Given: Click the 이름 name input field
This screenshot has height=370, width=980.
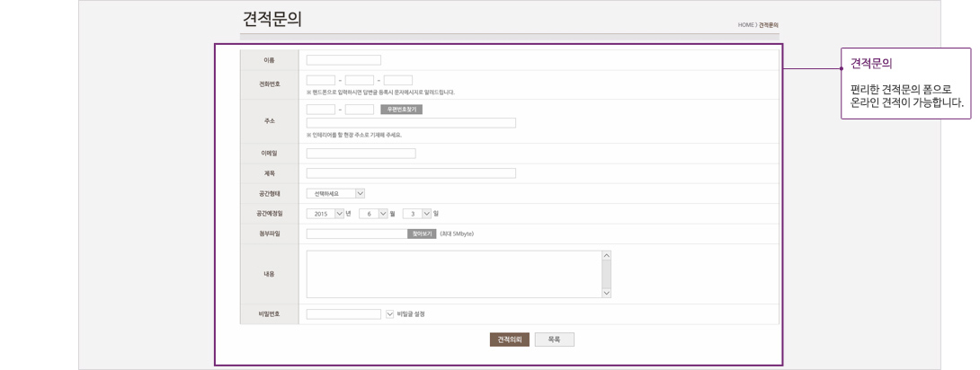Looking at the screenshot, I should point(343,60).
